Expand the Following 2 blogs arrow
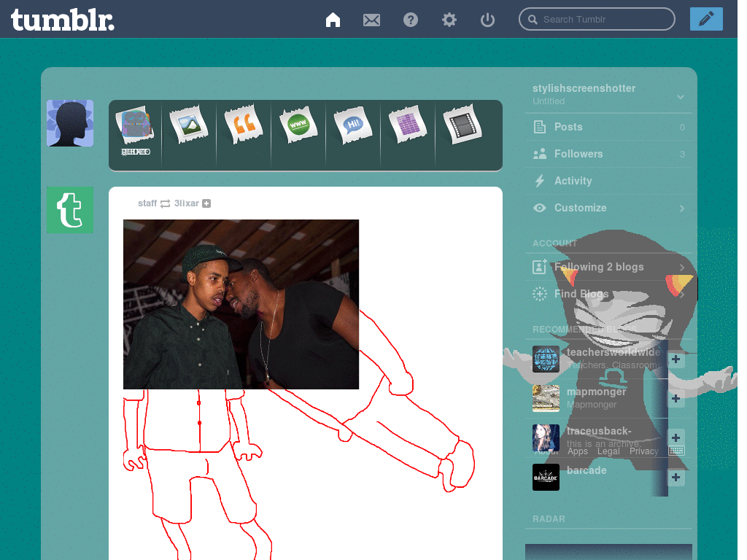This screenshot has width=747, height=560. [x=682, y=267]
